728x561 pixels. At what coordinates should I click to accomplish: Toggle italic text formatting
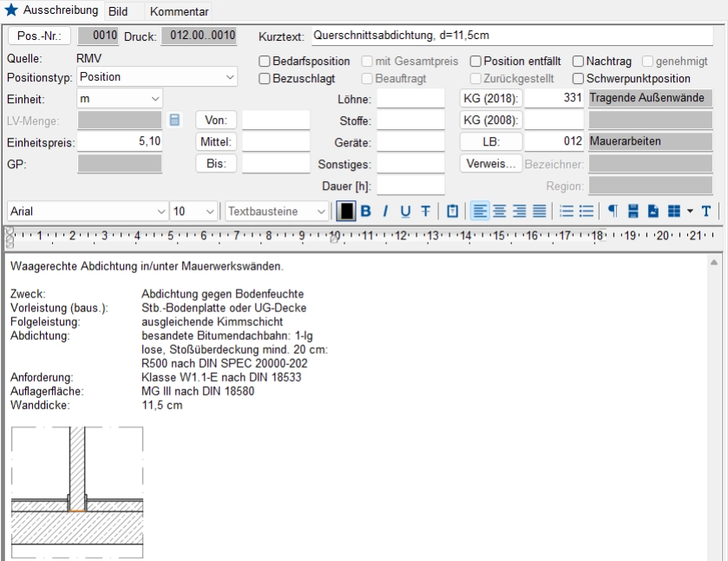(x=385, y=212)
